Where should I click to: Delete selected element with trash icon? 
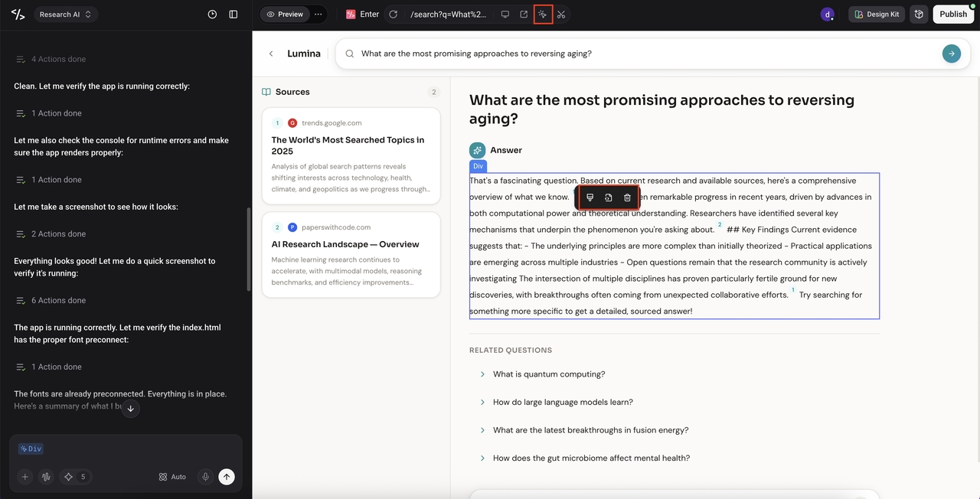627,197
